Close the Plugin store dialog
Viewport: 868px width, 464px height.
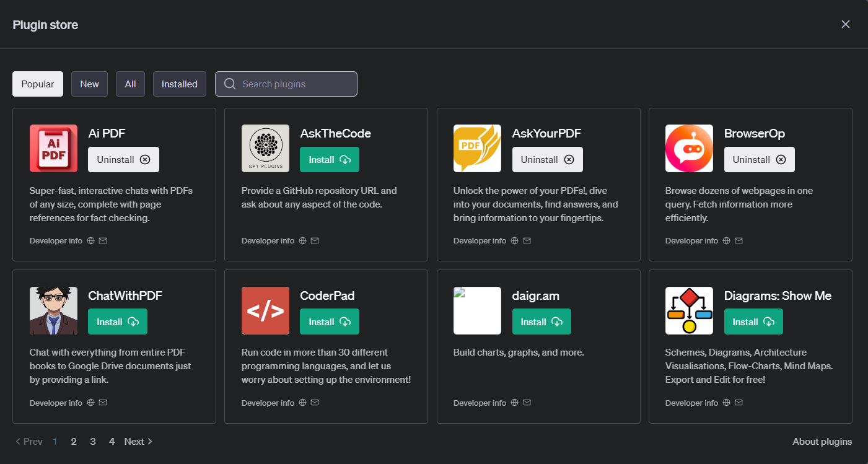click(x=846, y=24)
